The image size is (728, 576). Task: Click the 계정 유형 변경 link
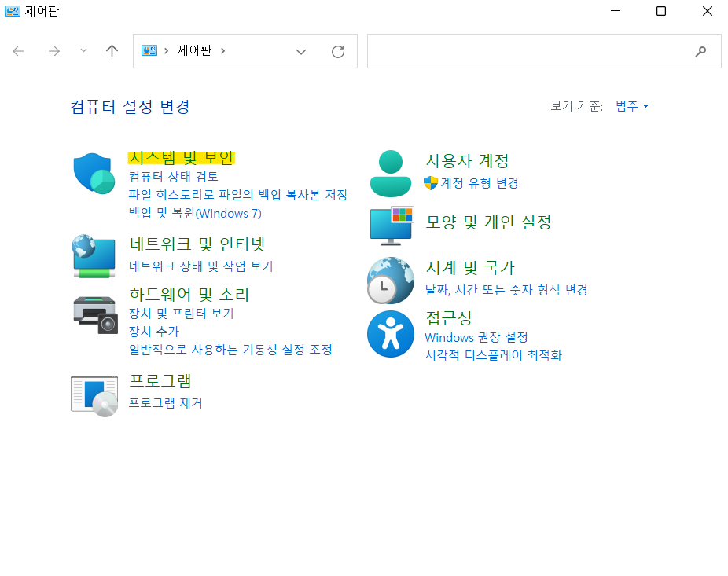(x=479, y=183)
